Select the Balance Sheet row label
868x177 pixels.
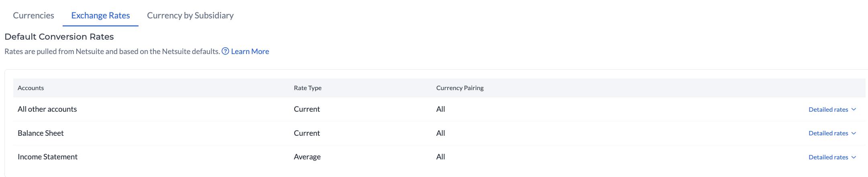[x=41, y=133]
